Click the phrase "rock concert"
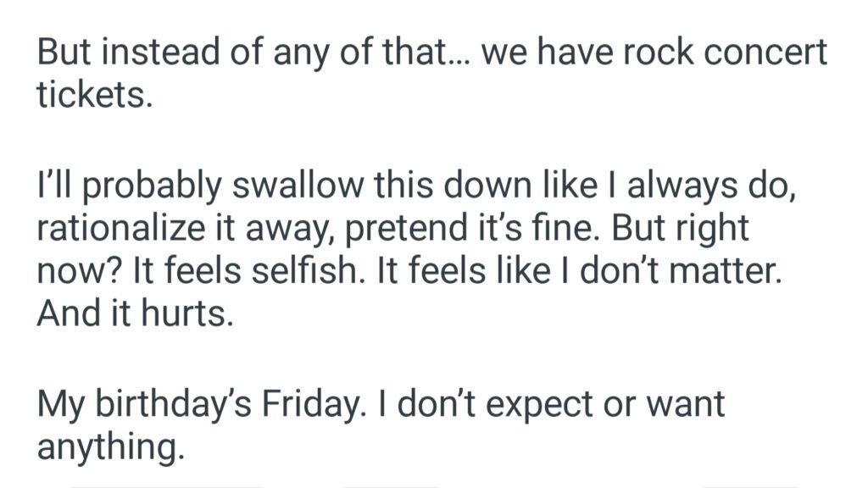 click(x=719, y=53)
